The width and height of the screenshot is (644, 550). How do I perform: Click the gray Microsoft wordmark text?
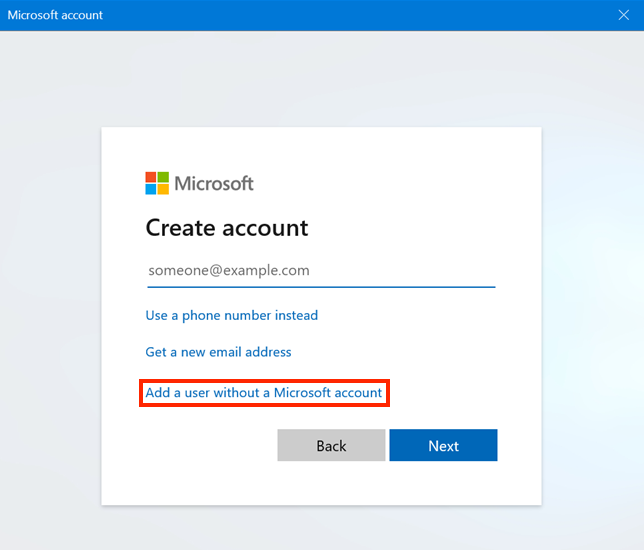click(x=214, y=183)
